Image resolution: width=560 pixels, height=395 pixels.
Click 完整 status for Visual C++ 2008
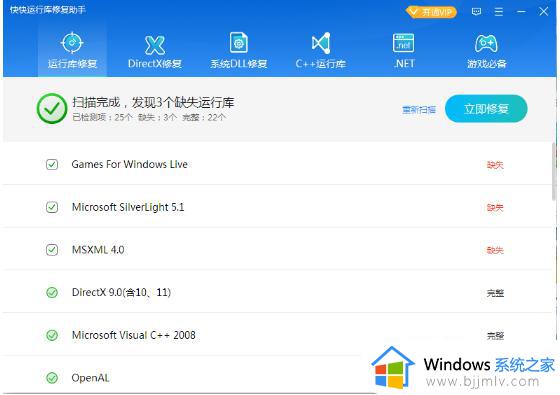click(x=495, y=335)
